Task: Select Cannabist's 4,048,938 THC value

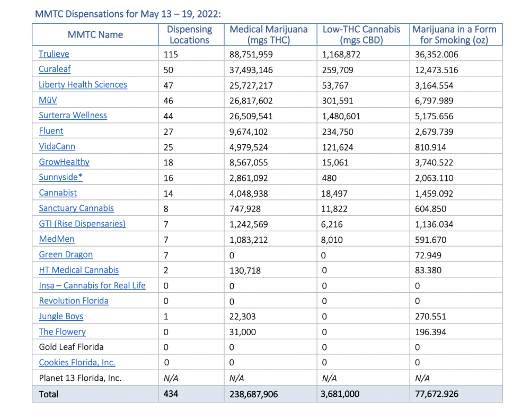Action: point(249,194)
